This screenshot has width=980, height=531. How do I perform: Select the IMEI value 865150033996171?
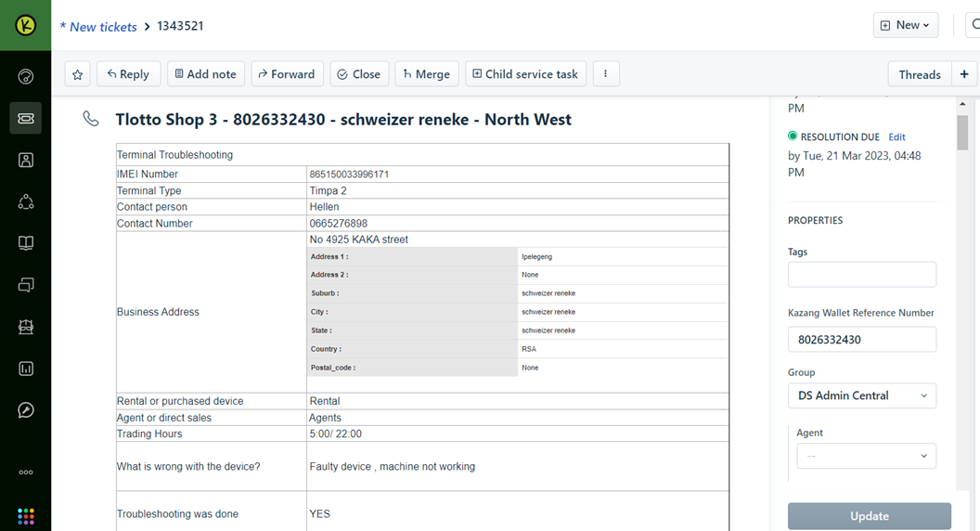pos(349,174)
